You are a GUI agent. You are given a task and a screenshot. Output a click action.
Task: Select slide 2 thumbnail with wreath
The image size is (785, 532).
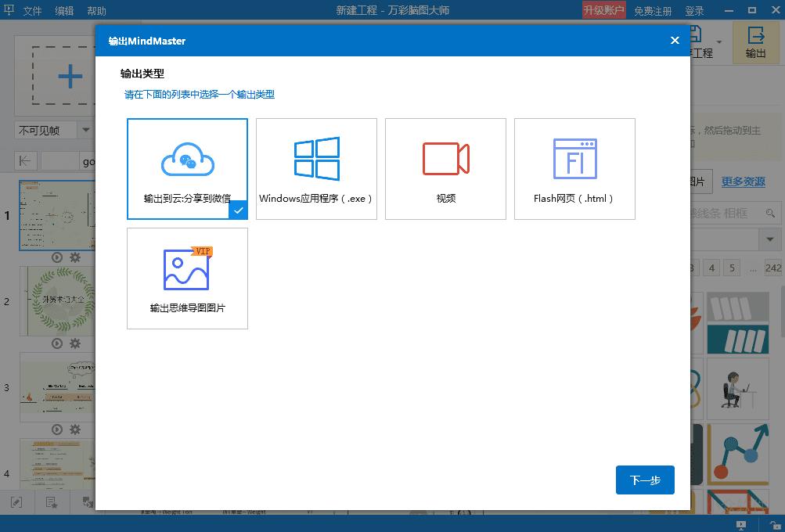[57, 300]
